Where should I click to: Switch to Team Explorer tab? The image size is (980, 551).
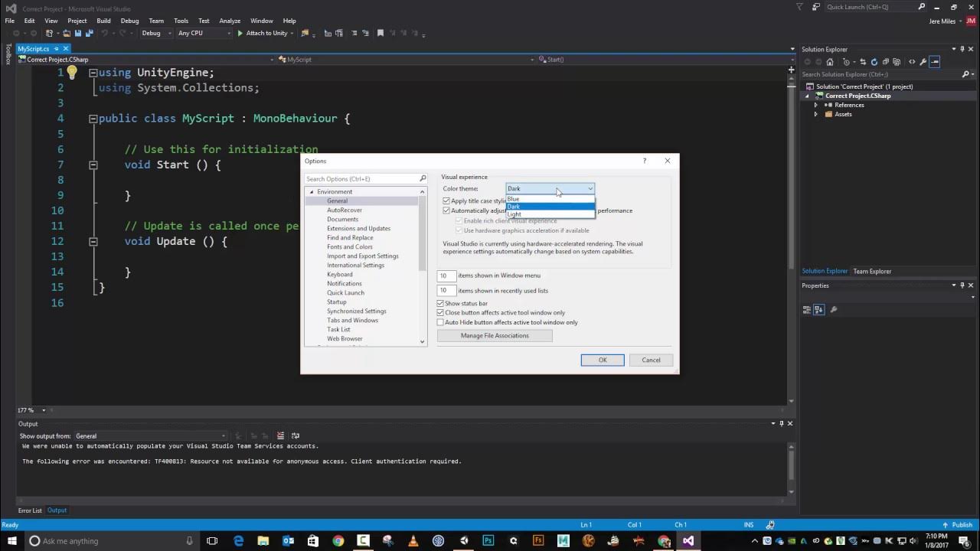point(872,271)
